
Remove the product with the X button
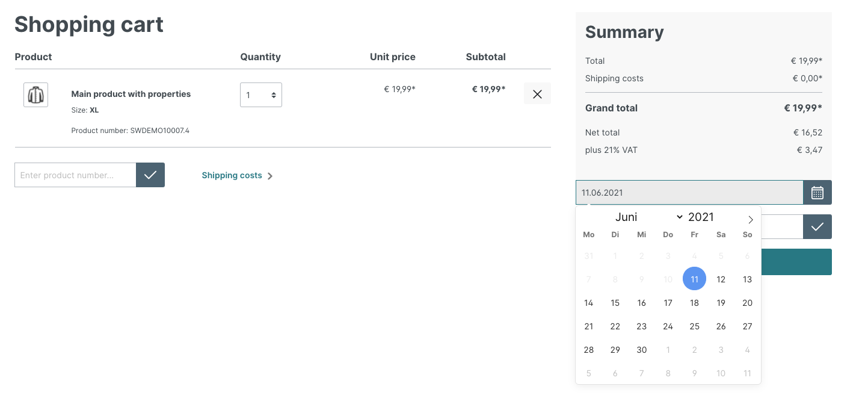click(x=537, y=94)
